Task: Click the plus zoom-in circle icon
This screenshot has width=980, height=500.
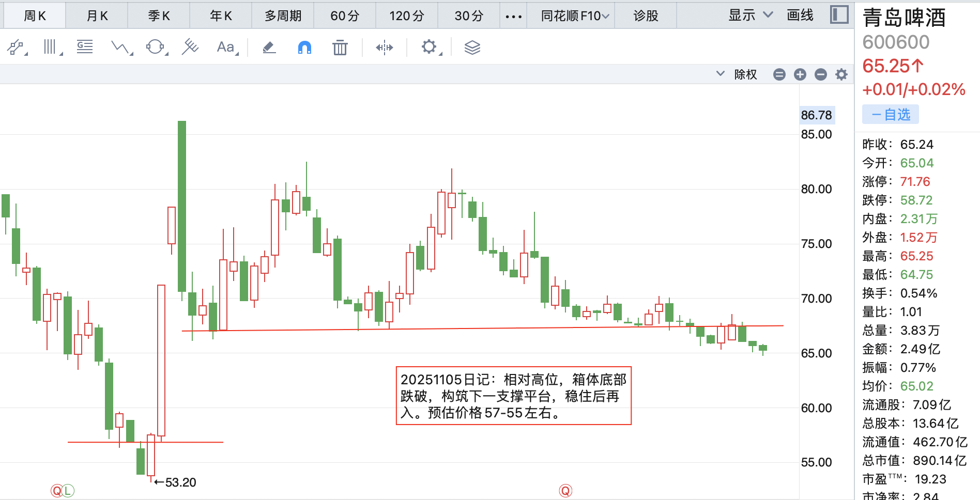Action: click(800, 74)
